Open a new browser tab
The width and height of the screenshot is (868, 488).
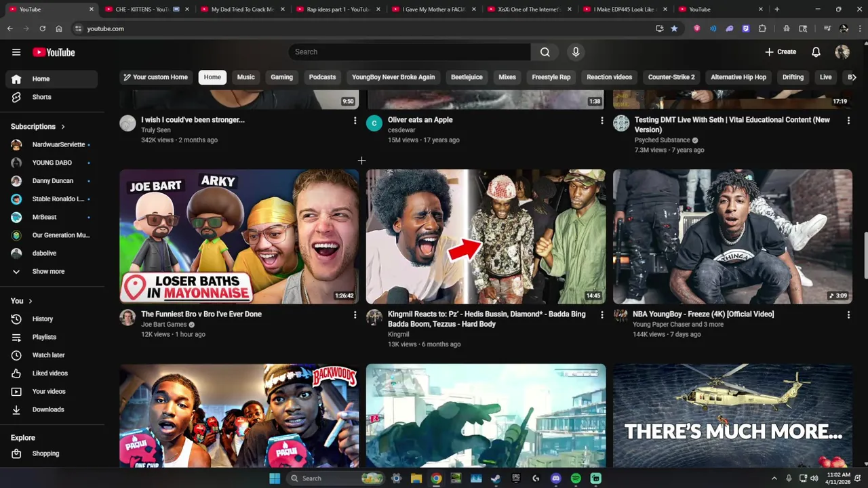[x=776, y=9]
